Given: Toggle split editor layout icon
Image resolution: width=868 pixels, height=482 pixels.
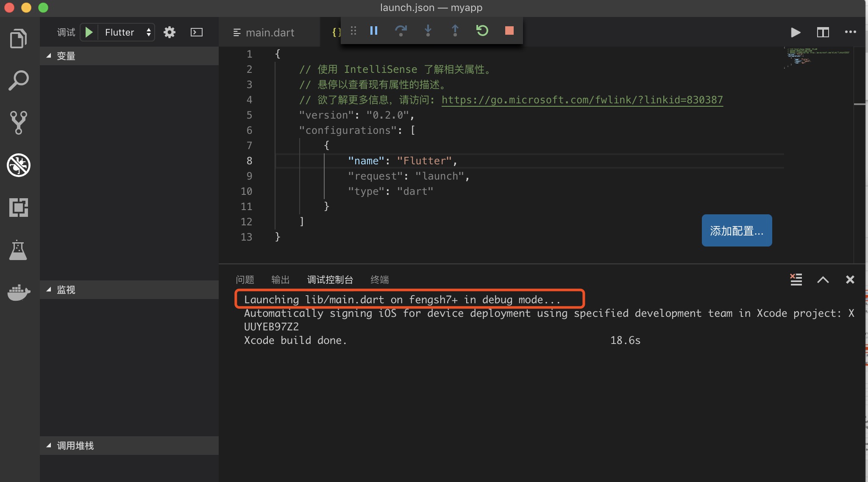Looking at the screenshot, I should 823,32.
